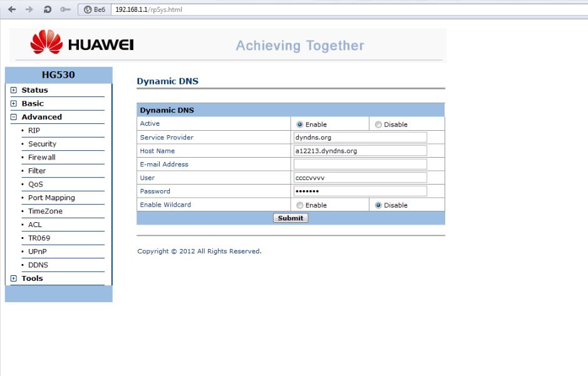
Task: Open the TimeZone settings page
Action: 45,211
